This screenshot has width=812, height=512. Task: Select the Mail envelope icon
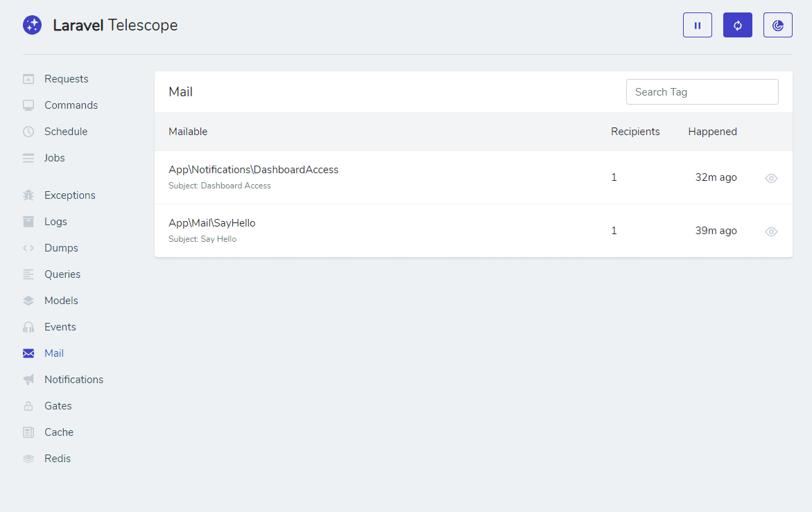[x=28, y=353]
